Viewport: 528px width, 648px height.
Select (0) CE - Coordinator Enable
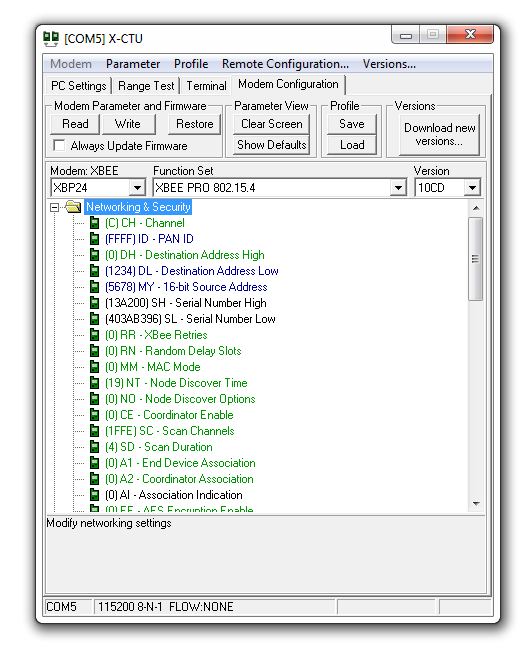(169, 415)
